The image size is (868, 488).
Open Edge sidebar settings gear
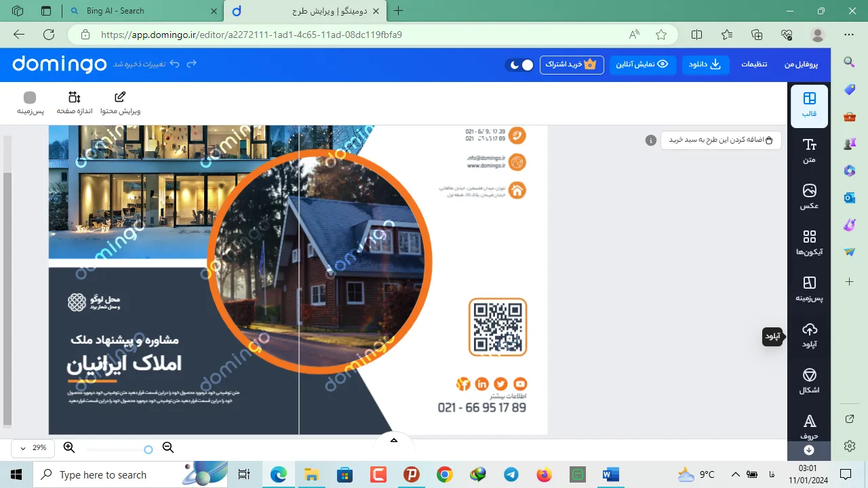(849, 445)
